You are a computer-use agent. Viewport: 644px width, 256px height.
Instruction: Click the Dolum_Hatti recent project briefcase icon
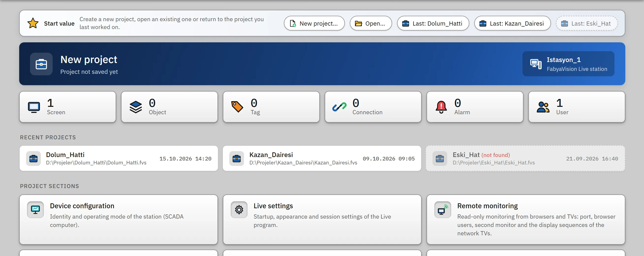pos(33,159)
